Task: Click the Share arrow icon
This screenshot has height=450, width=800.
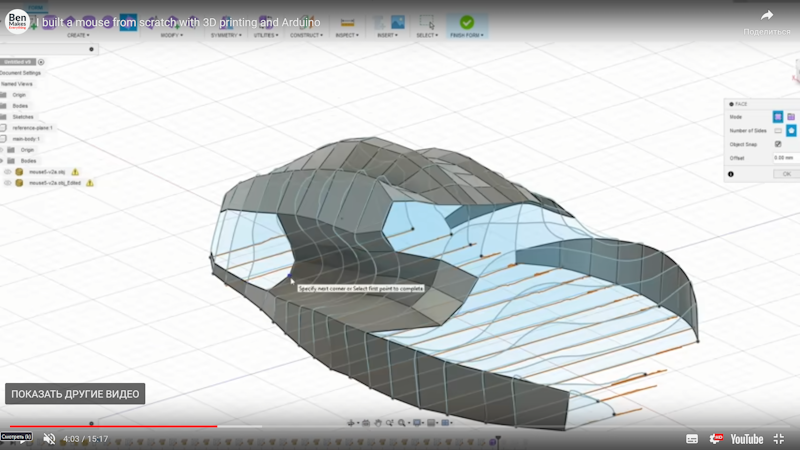Action: [767, 15]
